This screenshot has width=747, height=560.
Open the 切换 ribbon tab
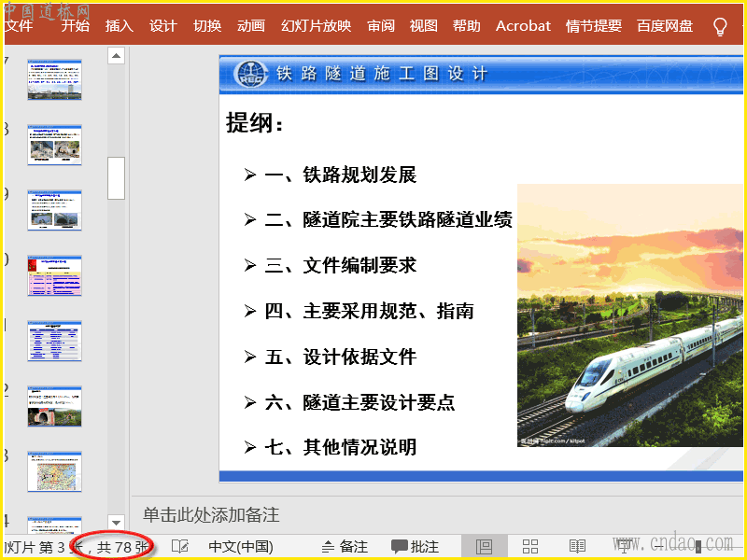207,25
